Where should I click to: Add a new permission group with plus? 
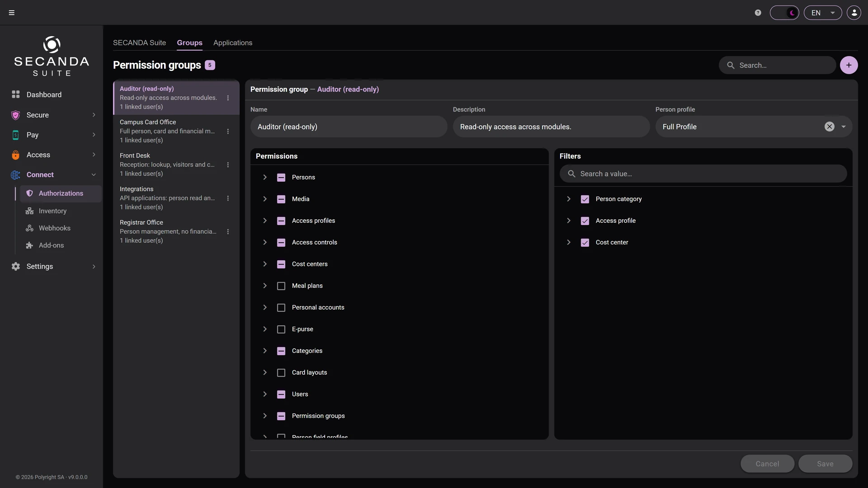(849, 65)
